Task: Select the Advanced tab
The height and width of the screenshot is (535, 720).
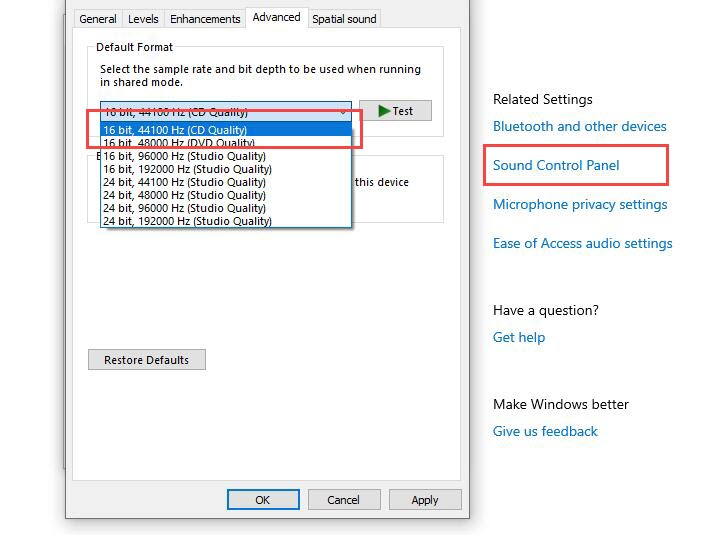Action: (x=276, y=17)
